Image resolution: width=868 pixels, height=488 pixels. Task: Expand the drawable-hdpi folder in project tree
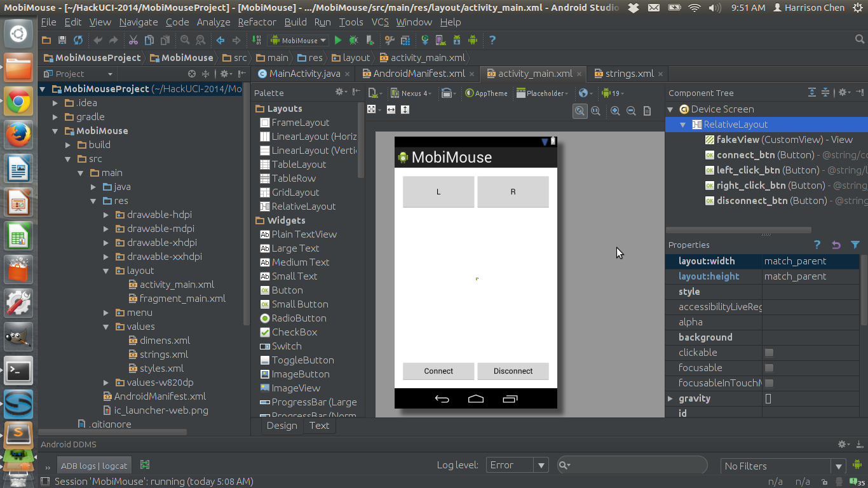107,215
